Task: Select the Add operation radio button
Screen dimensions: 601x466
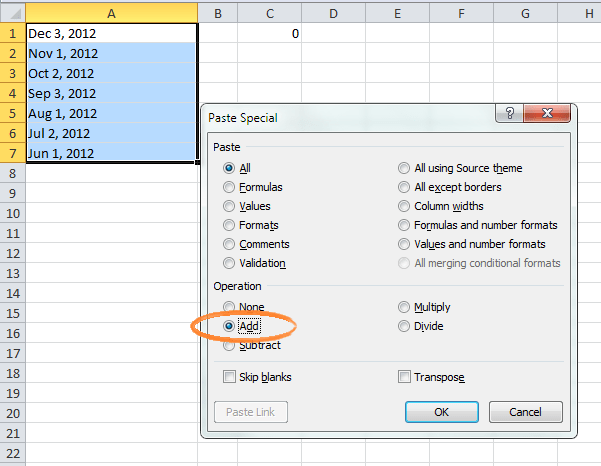Action: pos(230,326)
